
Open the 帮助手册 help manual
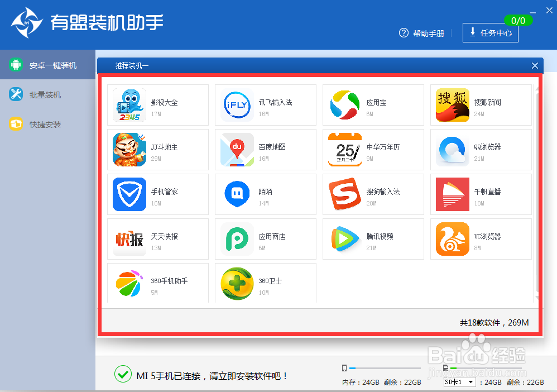point(421,33)
